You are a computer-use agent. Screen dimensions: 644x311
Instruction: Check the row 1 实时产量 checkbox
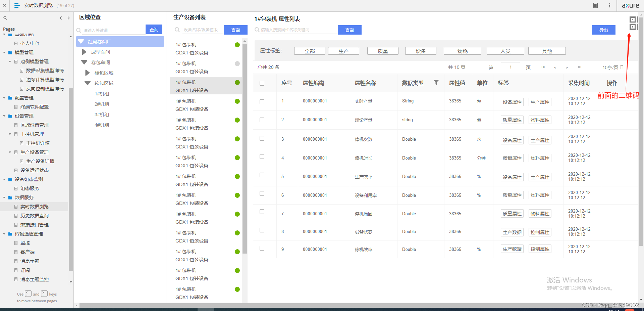(x=262, y=102)
